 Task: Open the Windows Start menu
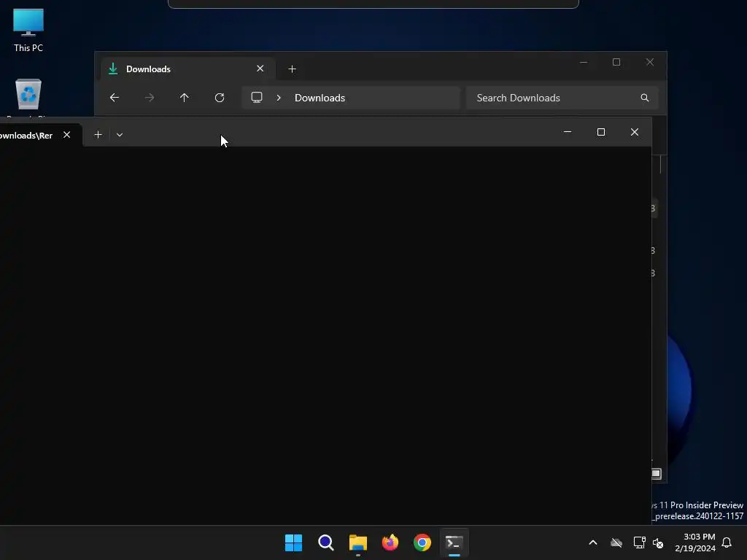[293, 542]
